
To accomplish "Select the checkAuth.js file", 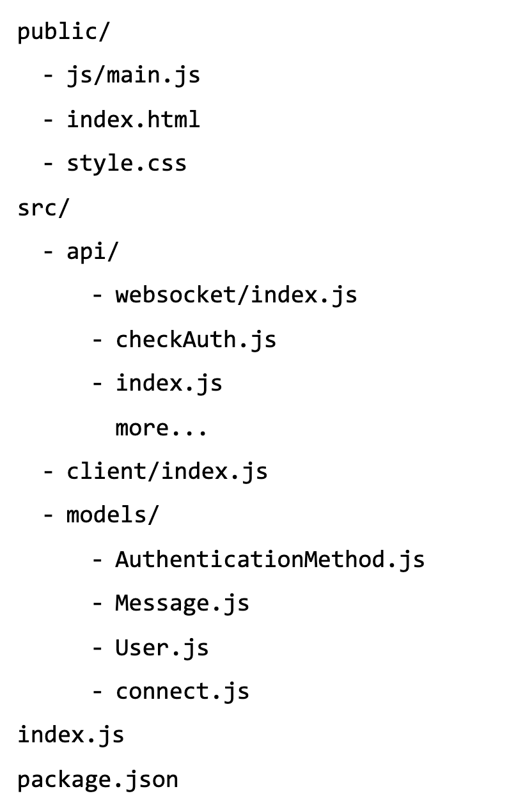I will pyautogui.click(x=196, y=340).
